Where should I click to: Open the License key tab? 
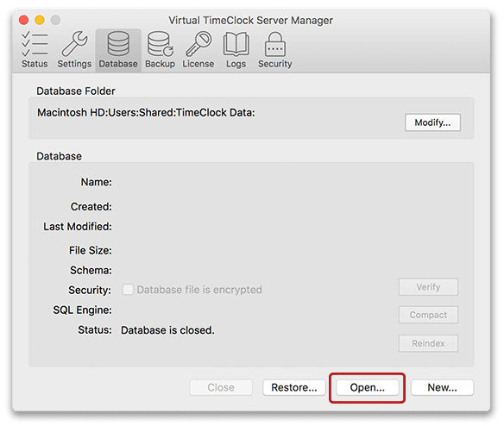[x=198, y=50]
